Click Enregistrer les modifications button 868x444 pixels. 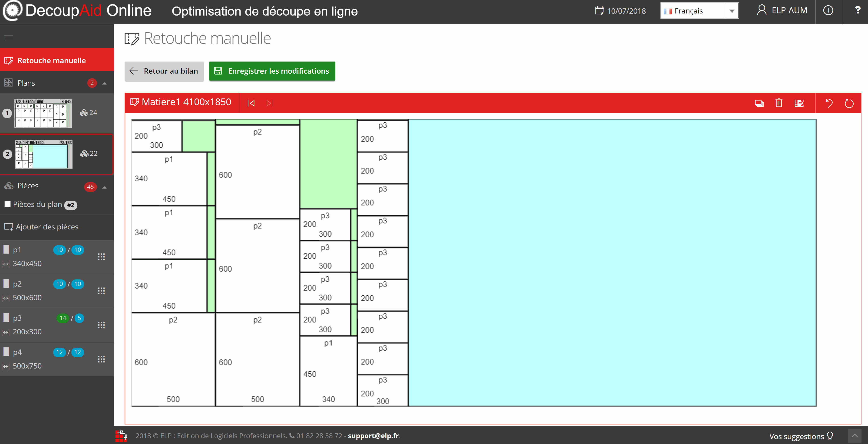click(x=272, y=71)
